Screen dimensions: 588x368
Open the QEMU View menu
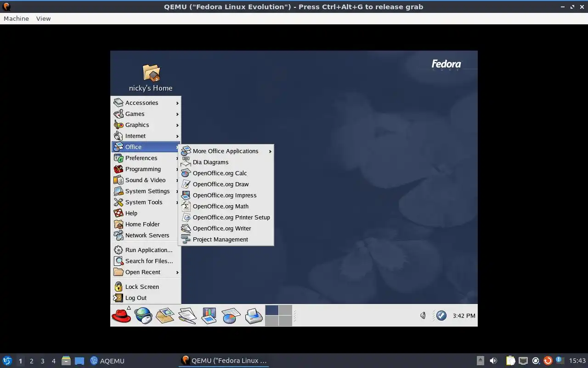[x=43, y=18]
